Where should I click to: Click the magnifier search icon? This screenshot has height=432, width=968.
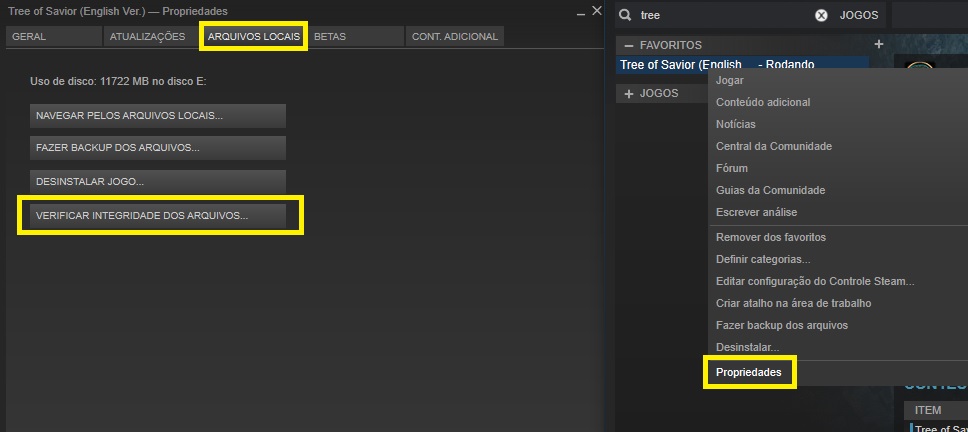tap(625, 15)
